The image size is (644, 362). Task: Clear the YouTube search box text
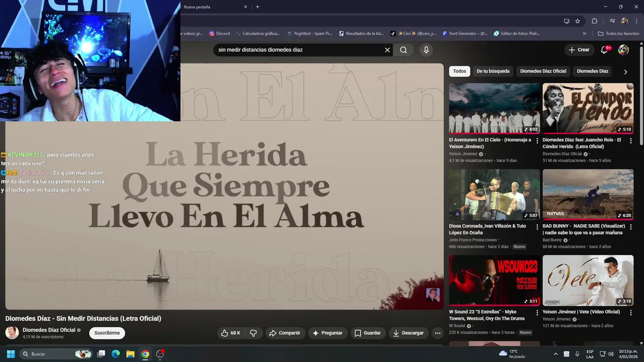(387, 50)
